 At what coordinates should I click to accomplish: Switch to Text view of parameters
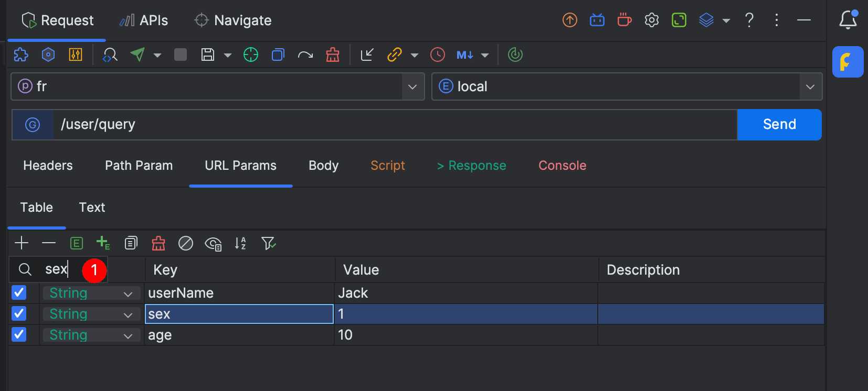[92, 208]
